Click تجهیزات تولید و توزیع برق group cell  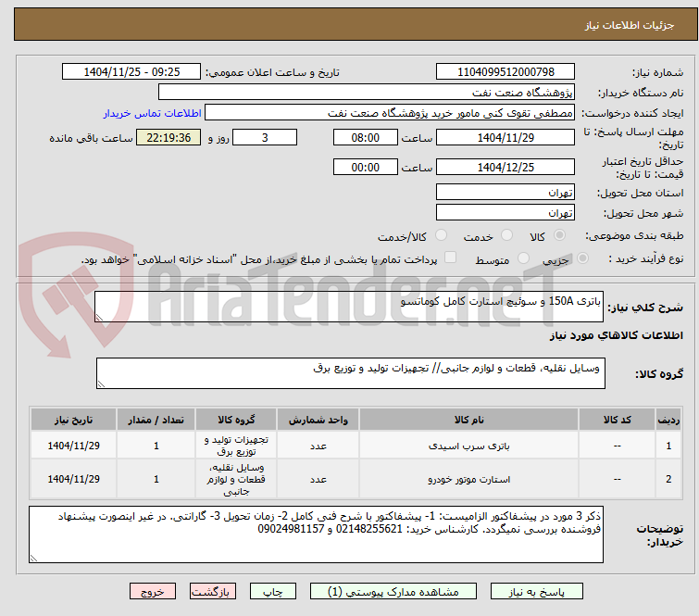236,446
